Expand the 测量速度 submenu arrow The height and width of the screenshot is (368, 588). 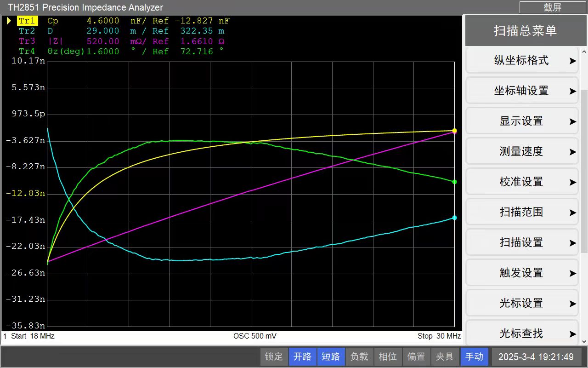point(572,152)
